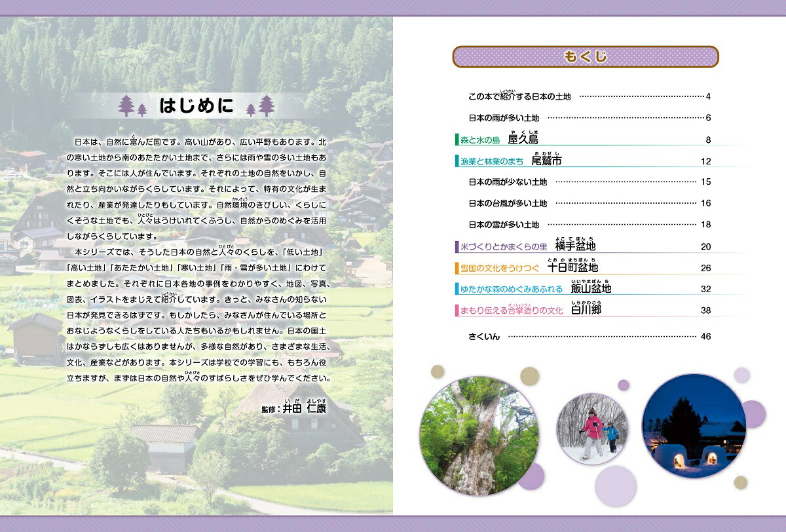Select the 日本の雨が少ない土地 entry
This screenshot has height=532, width=786.
click(x=508, y=181)
